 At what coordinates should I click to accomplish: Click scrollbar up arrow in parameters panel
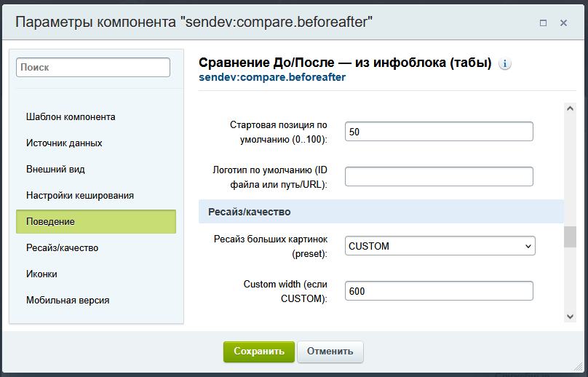click(x=570, y=108)
